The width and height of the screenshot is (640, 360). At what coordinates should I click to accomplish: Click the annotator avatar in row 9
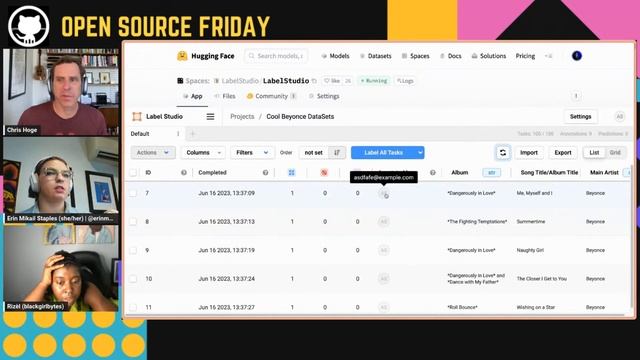coord(383,250)
